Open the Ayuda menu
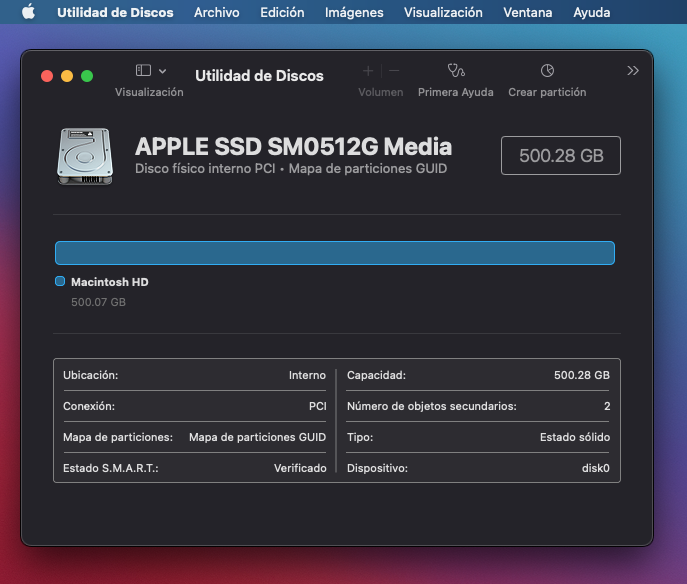 pyautogui.click(x=591, y=12)
